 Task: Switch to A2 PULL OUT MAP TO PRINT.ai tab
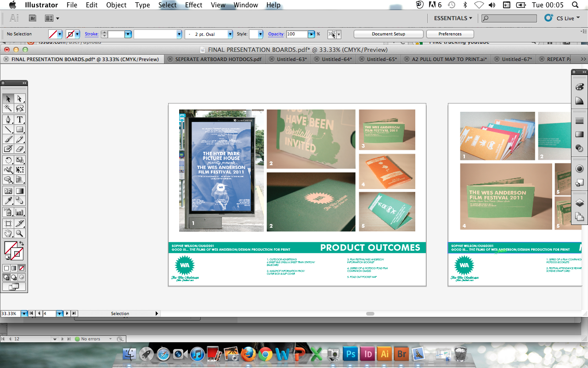449,59
